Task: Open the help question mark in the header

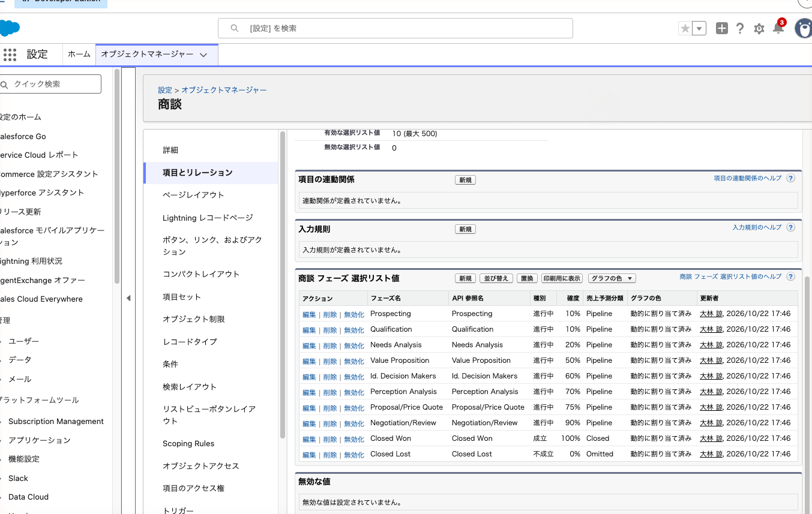Action: pos(740,28)
